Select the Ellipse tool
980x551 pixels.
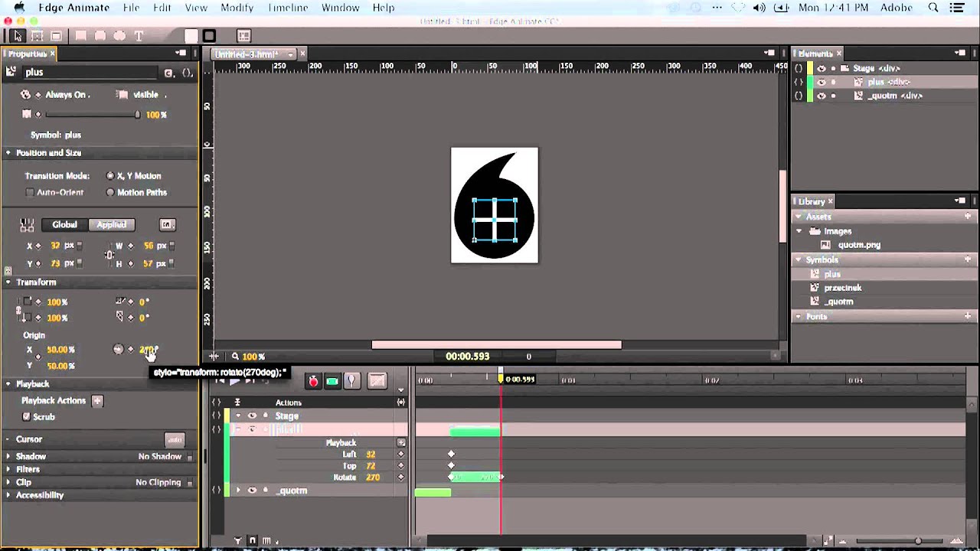[119, 36]
